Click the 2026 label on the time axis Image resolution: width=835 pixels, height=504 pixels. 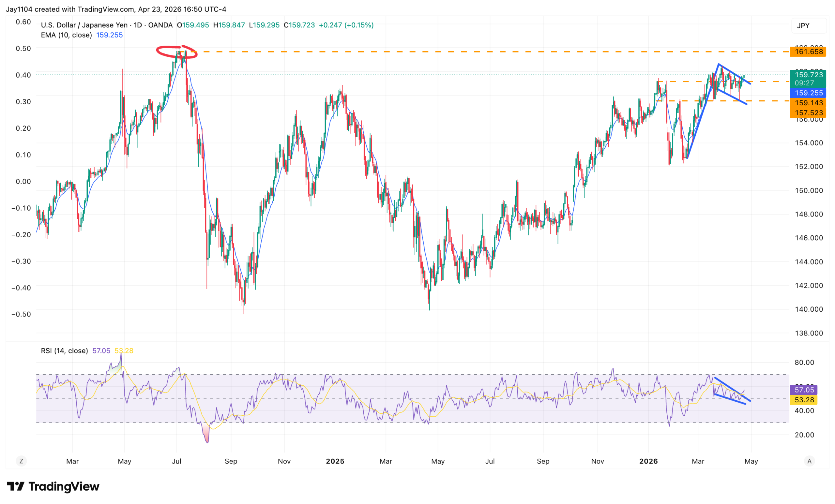tap(649, 461)
